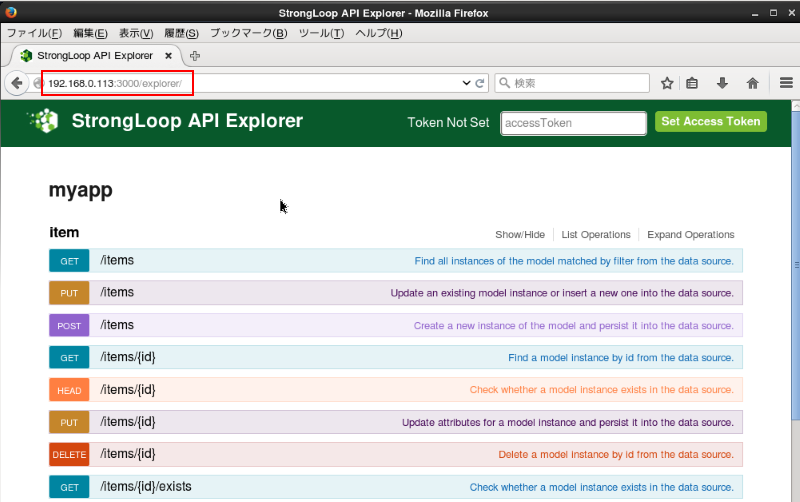The height and width of the screenshot is (502, 800).
Task: Close the StrongLoop API Explorer tab
Action: pyautogui.click(x=168, y=56)
